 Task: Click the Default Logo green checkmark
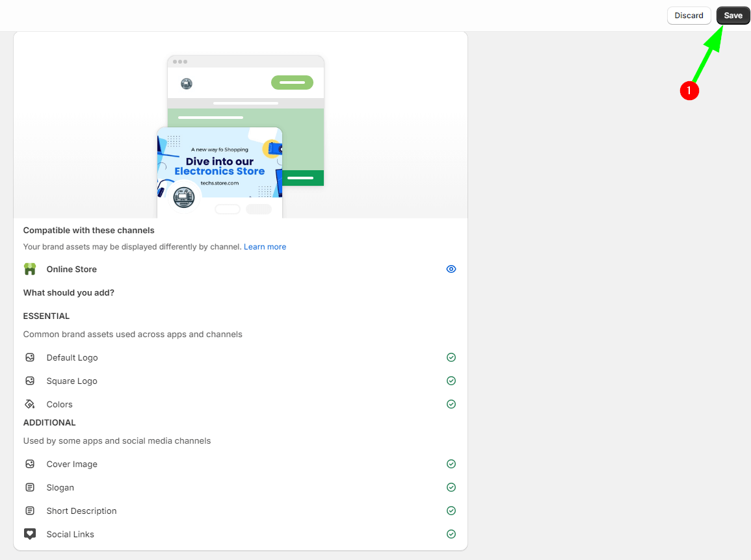[x=451, y=357]
